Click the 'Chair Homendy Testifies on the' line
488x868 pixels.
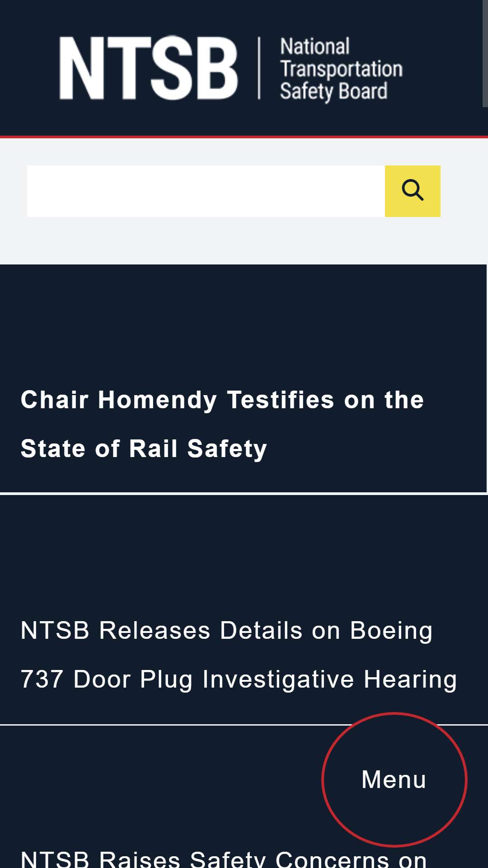tap(222, 400)
